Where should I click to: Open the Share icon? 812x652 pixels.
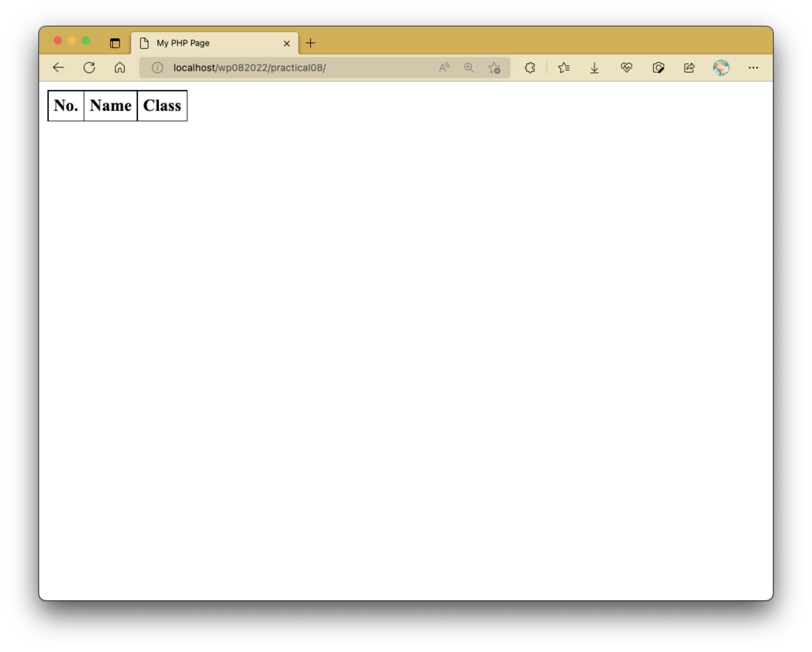point(690,67)
